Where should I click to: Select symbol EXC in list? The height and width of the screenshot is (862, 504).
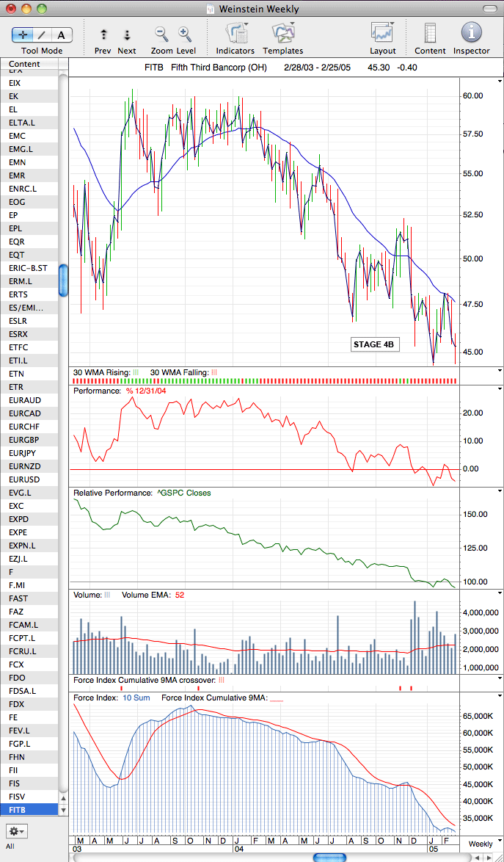[29, 506]
